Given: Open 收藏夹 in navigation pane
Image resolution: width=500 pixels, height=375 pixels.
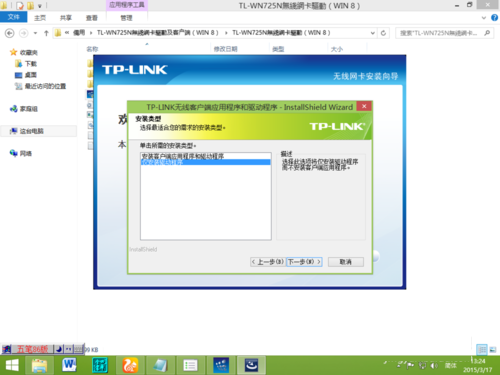Looking at the screenshot, I should click(28, 52).
